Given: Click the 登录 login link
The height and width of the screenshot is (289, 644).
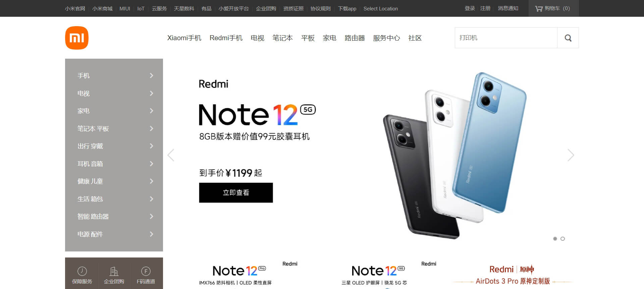Looking at the screenshot, I should [470, 8].
